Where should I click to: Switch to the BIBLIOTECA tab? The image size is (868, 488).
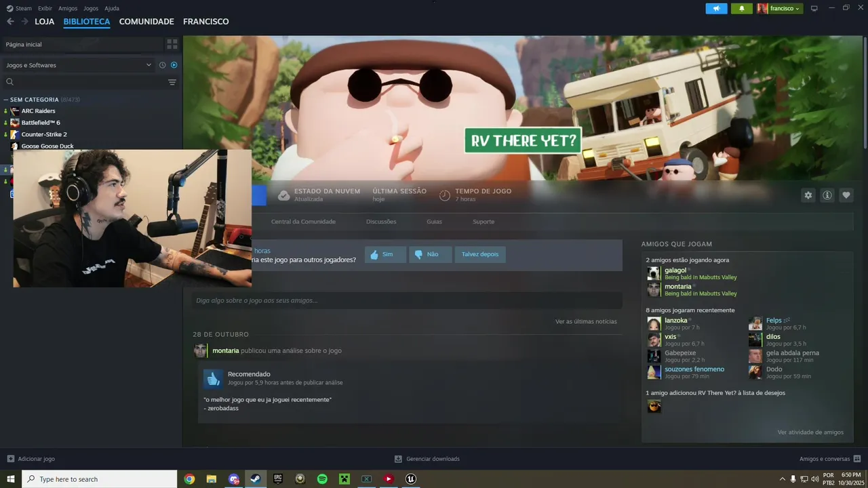(x=87, y=22)
